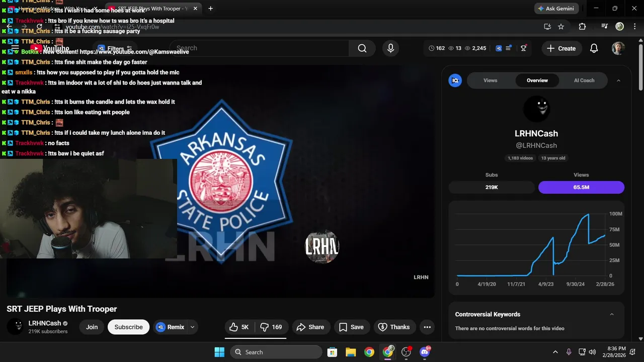
Task: Open the LRHNCash channel name link below video
Action: pyautogui.click(x=45, y=323)
